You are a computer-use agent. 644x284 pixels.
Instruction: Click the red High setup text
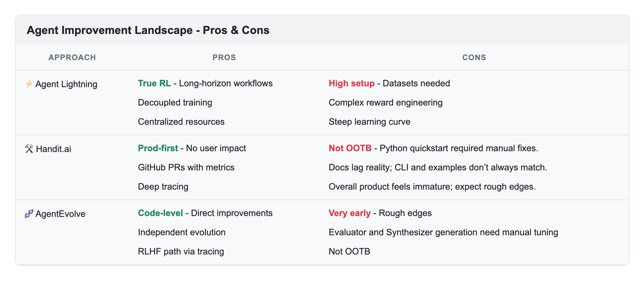tap(352, 83)
